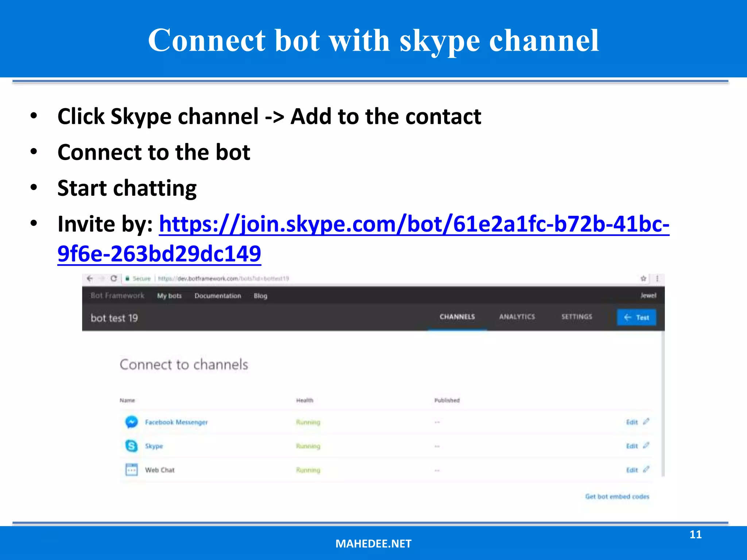Click the Skype channel icon
Image resolution: width=747 pixels, height=560 pixels.
(x=131, y=446)
